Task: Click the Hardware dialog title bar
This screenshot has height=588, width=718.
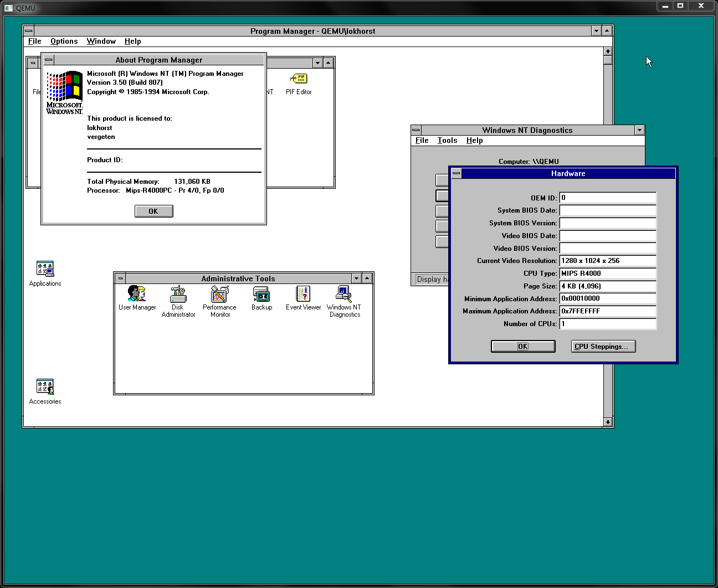Action: (568, 173)
